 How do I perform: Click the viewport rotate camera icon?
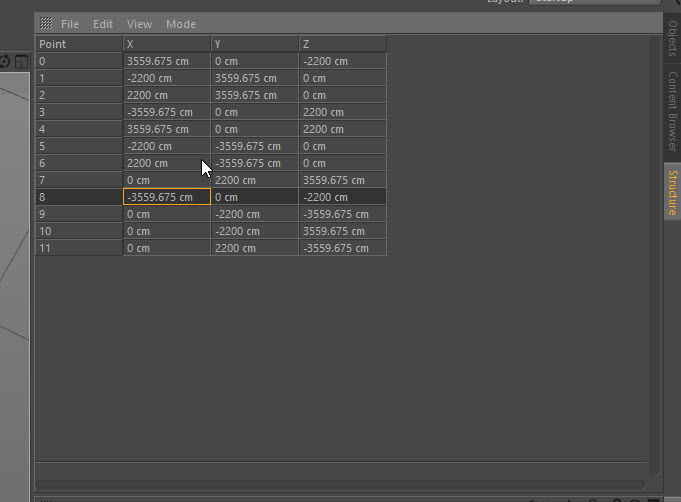(4, 62)
